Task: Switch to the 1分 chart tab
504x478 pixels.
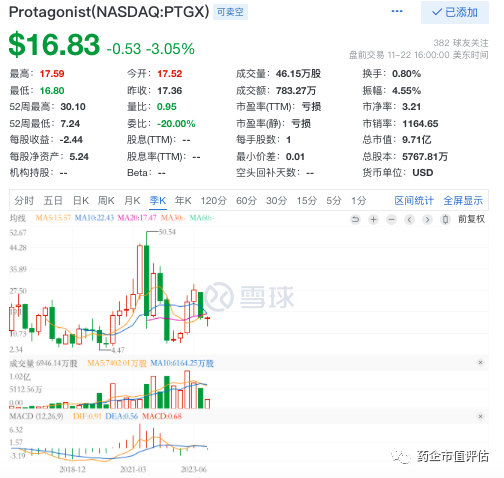Action: pyautogui.click(x=359, y=201)
